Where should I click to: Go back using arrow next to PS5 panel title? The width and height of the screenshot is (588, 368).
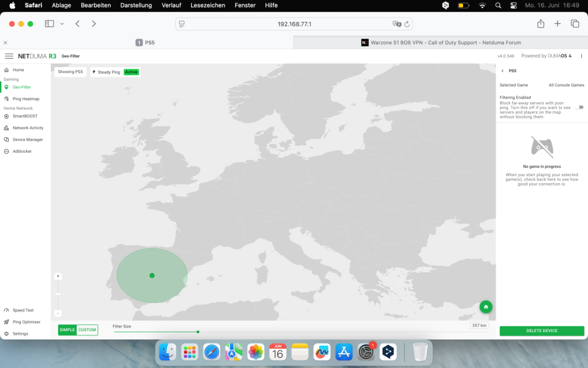(x=503, y=71)
